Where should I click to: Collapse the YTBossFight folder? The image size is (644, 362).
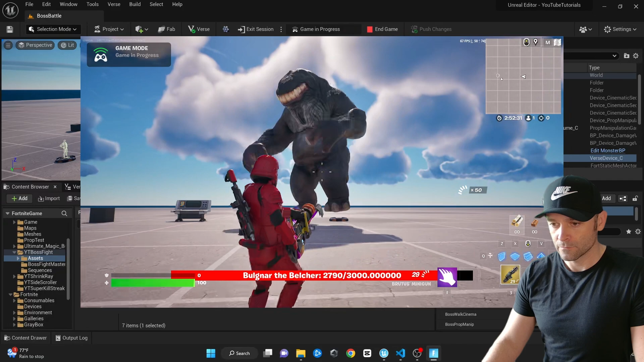point(14,252)
